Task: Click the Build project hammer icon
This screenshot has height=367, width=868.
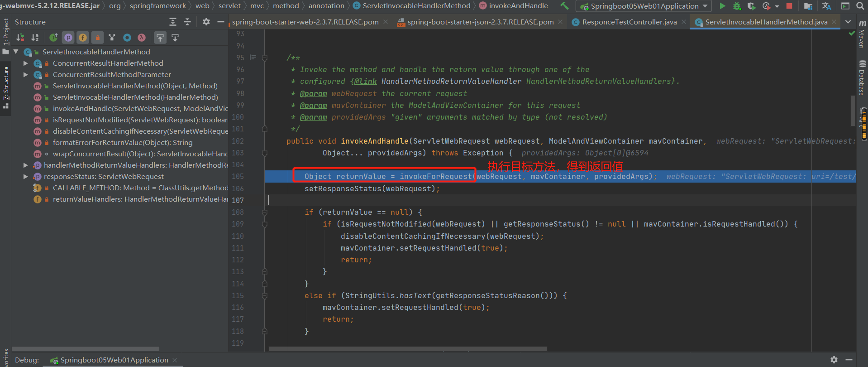Action: (564, 6)
